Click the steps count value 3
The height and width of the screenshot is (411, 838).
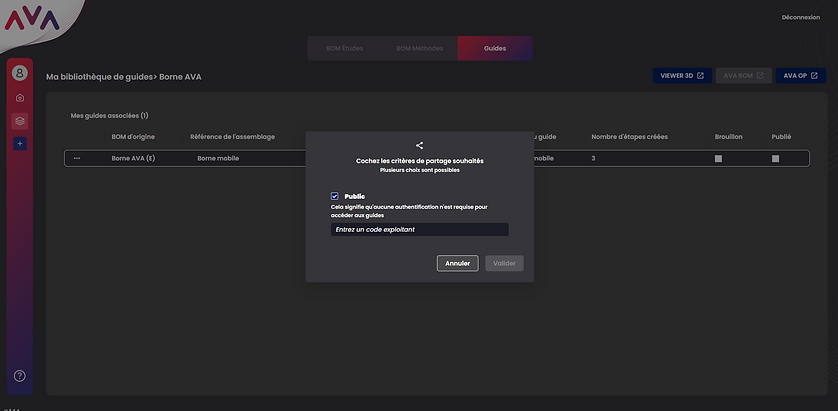point(593,158)
